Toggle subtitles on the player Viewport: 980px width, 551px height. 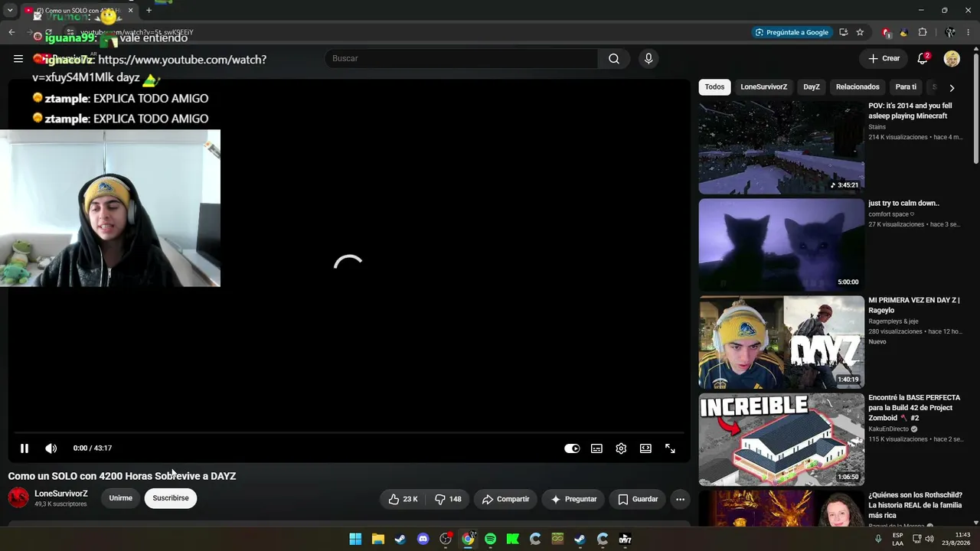point(596,448)
